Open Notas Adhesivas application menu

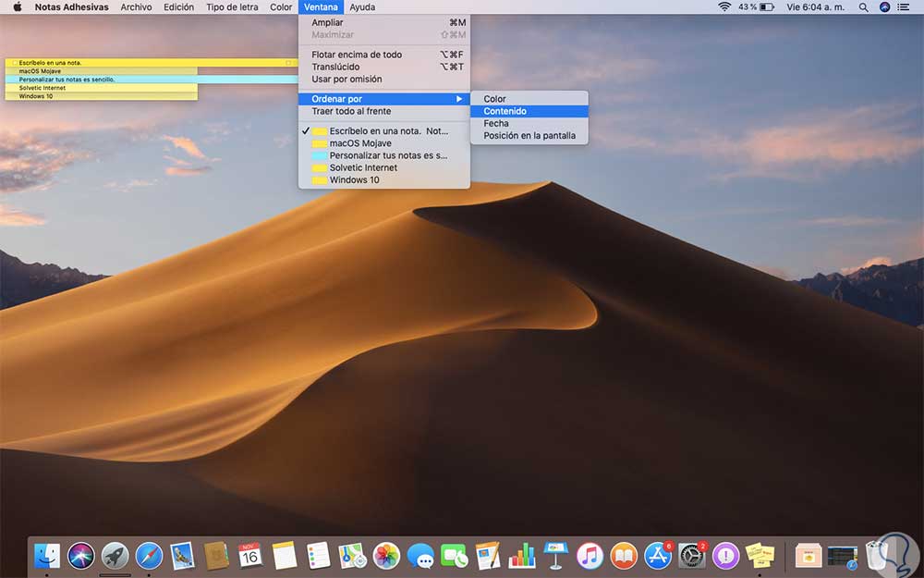(72, 7)
